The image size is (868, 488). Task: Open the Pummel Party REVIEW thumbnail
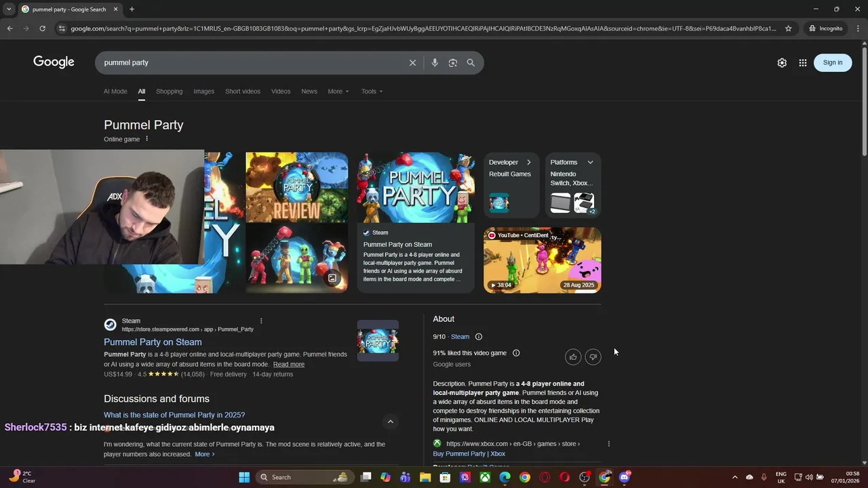click(297, 187)
